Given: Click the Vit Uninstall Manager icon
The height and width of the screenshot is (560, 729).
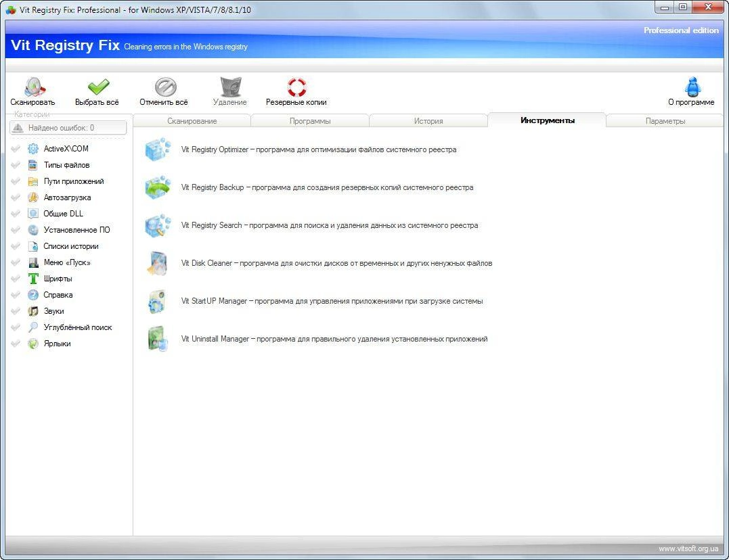Looking at the screenshot, I should (x=158, y=339).
